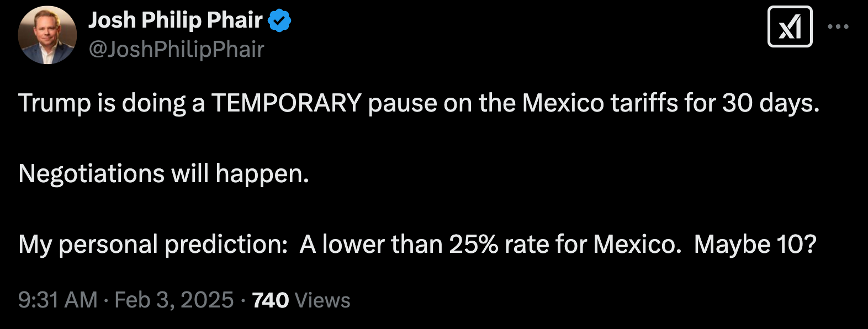This screenshot has width=868, height=329.
Task: Click the 740 view count number
Action: click(x=270, y=300)
